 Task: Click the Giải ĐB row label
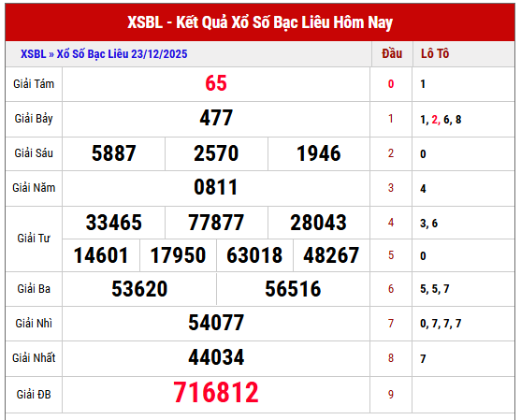(34, 395)
